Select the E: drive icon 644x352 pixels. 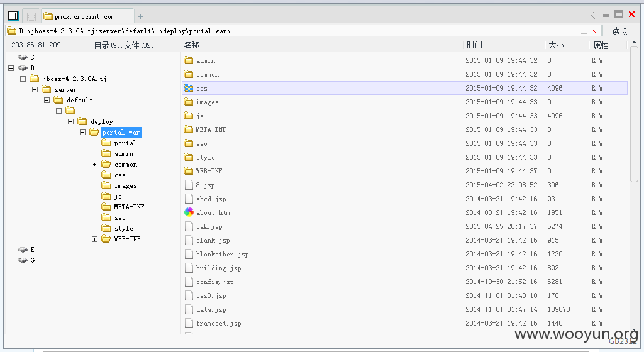click(23, 250)
